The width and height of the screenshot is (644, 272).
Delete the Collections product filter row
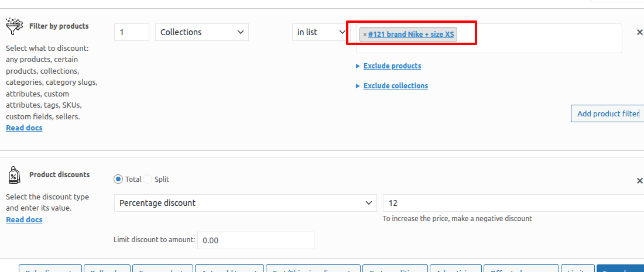(639, 32)
